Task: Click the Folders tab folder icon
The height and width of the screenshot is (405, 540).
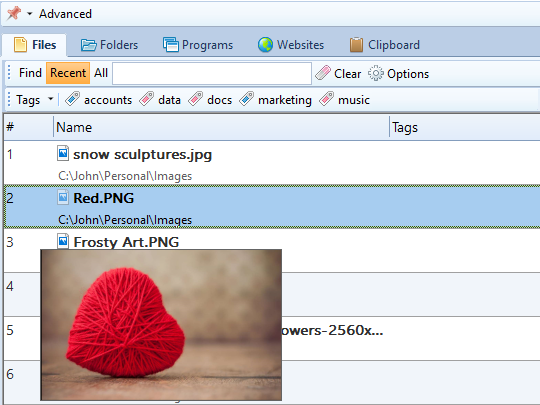Action: click(89, 45)
